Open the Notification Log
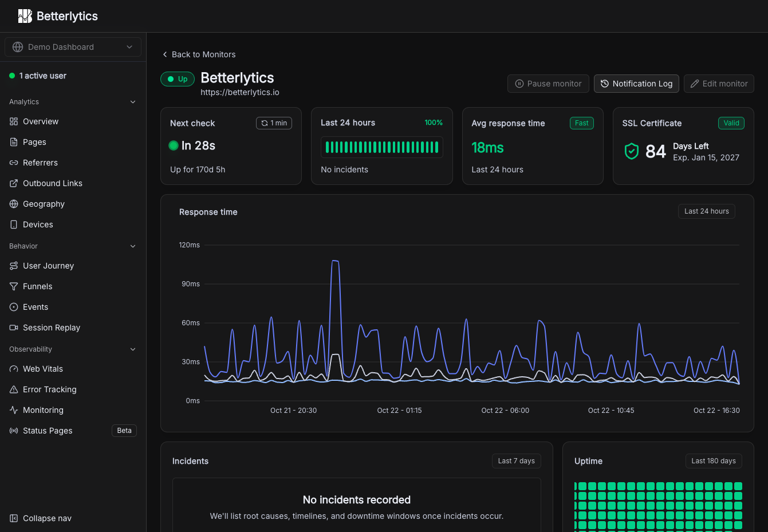The height and width of the screenshot is (532, 768). tap(636, 84)
